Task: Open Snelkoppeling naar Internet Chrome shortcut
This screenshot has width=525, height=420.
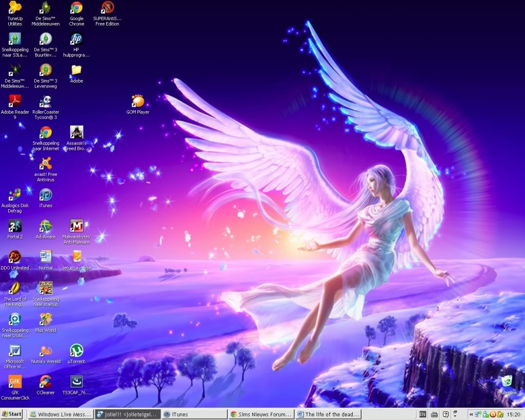Action: [46, 138]
